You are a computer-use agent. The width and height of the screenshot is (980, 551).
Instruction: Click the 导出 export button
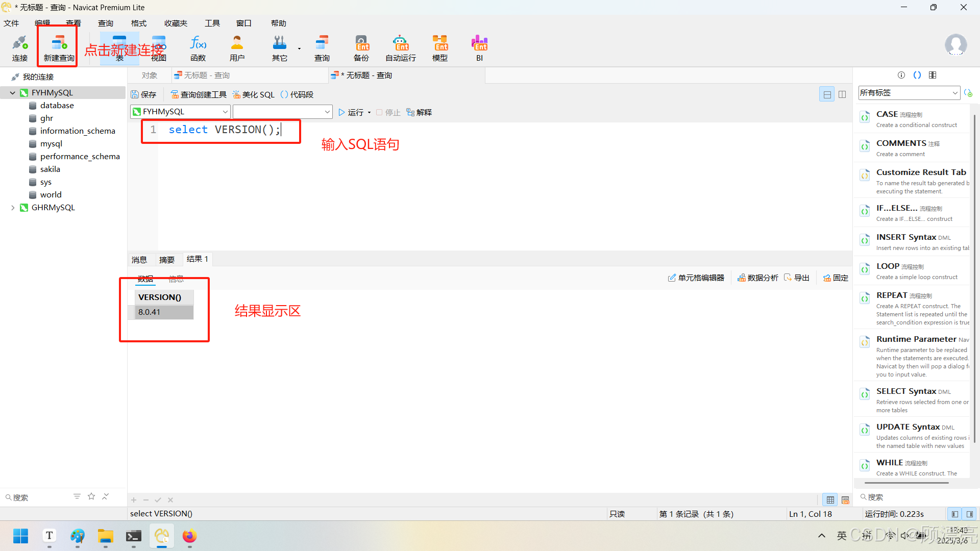pyautogui.click(x=797, y=278)
